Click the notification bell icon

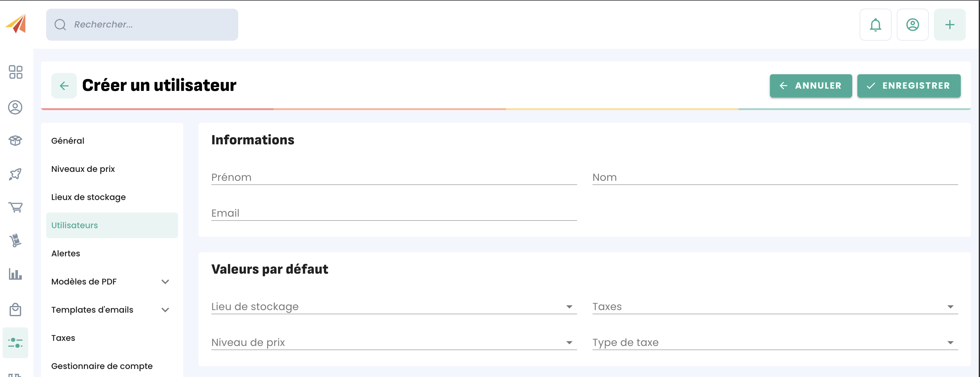click(875, 25)
